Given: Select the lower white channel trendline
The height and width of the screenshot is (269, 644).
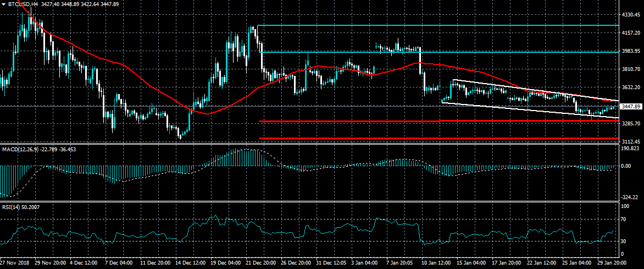Looking at the screenshot, I should (530, 110).
